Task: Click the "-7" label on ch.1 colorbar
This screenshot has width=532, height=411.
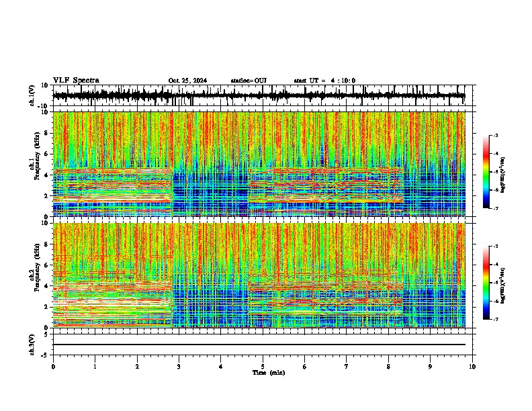Action: pyautogui.click(x=496, y=208)
